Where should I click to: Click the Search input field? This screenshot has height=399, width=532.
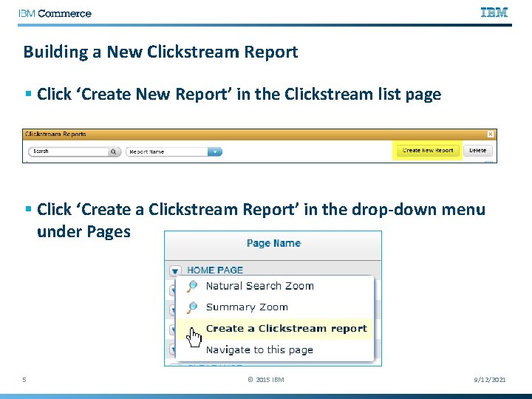click(68, 151)
